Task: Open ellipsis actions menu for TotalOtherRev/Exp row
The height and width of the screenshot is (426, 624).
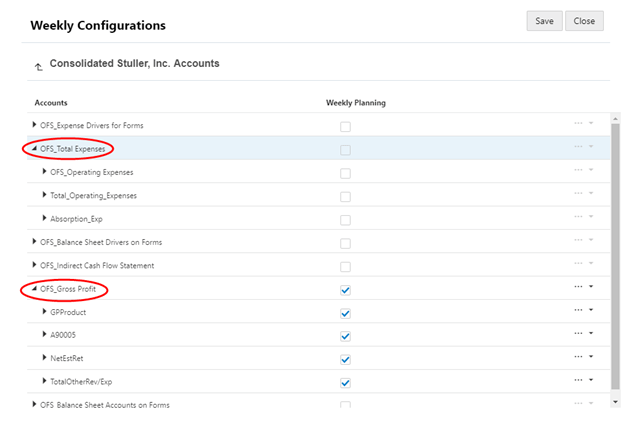Action: click(x=579, y=382)
